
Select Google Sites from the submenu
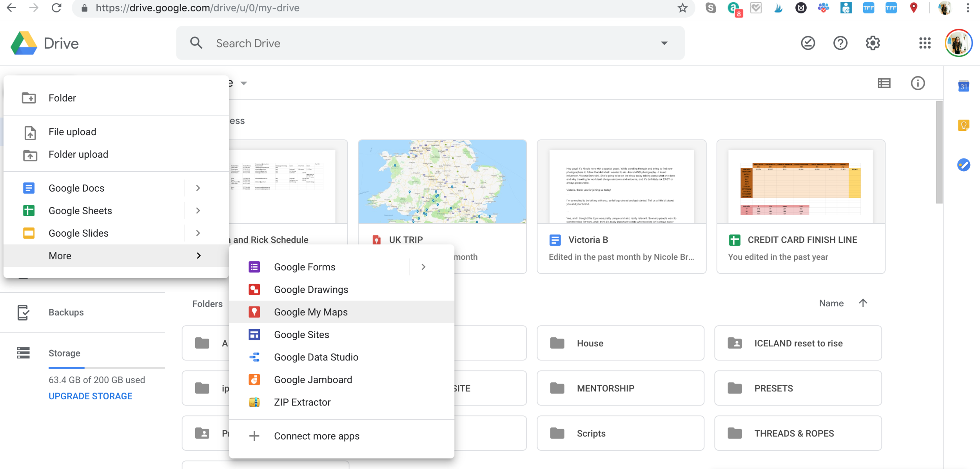[x=341, y=335]
